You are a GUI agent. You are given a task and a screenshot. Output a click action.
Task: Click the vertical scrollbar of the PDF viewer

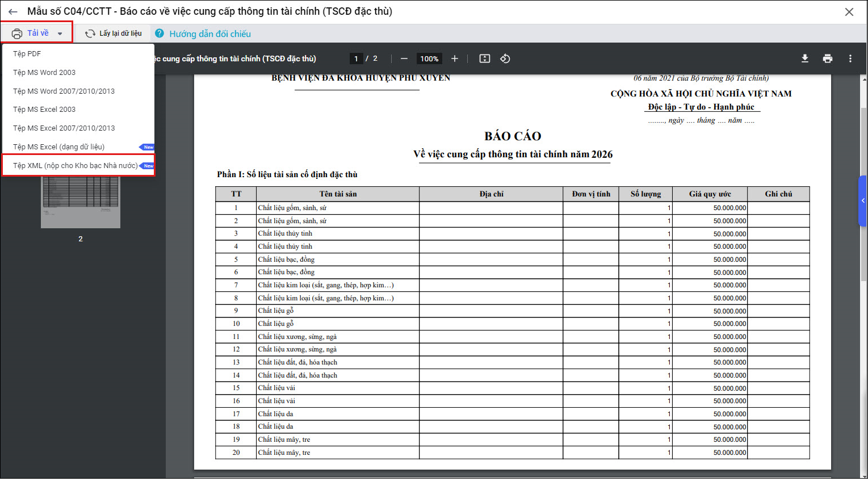point(864,195)
